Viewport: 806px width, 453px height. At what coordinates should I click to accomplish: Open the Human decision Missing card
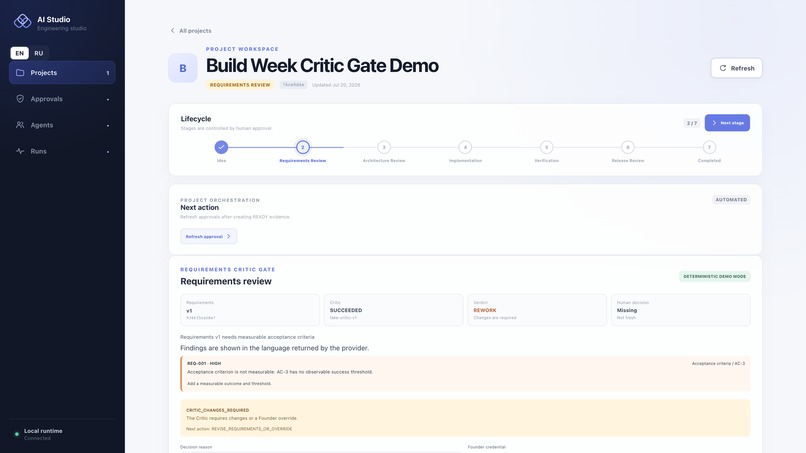(x=681, y=310)
